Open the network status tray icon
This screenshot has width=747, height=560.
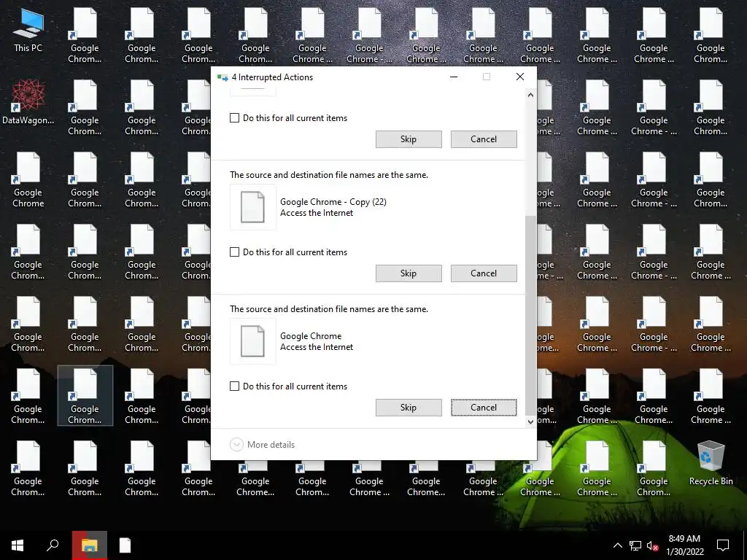click(x=635, y=545)
